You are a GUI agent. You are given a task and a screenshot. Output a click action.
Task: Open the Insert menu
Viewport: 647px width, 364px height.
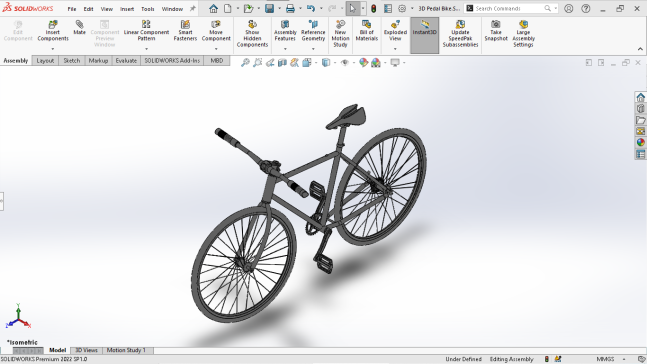(x=127, y=9)
